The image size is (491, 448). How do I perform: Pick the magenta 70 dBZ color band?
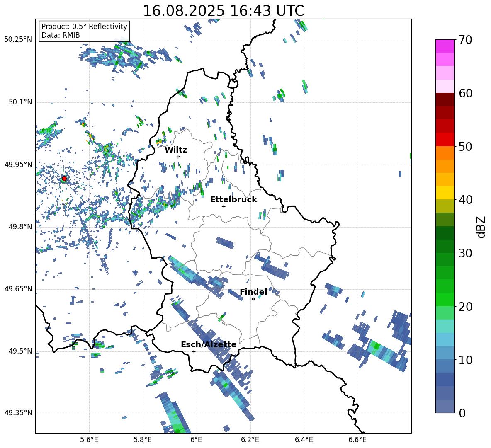coord(445,46)
